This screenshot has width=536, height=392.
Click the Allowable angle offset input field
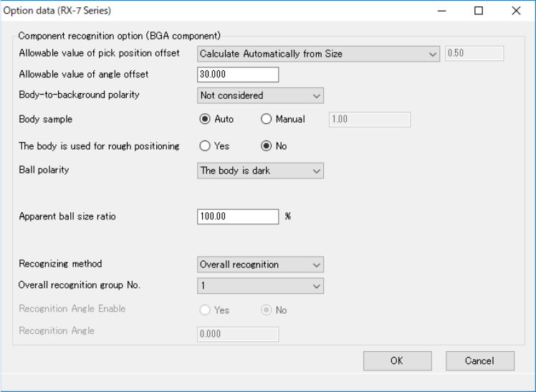[x=237, y=75]
